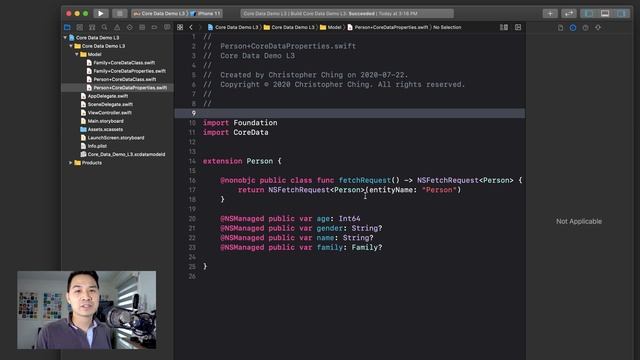Open Person+CoreDataClass.swift
Screen dimensions: 640x360
(x=121, y=80)
